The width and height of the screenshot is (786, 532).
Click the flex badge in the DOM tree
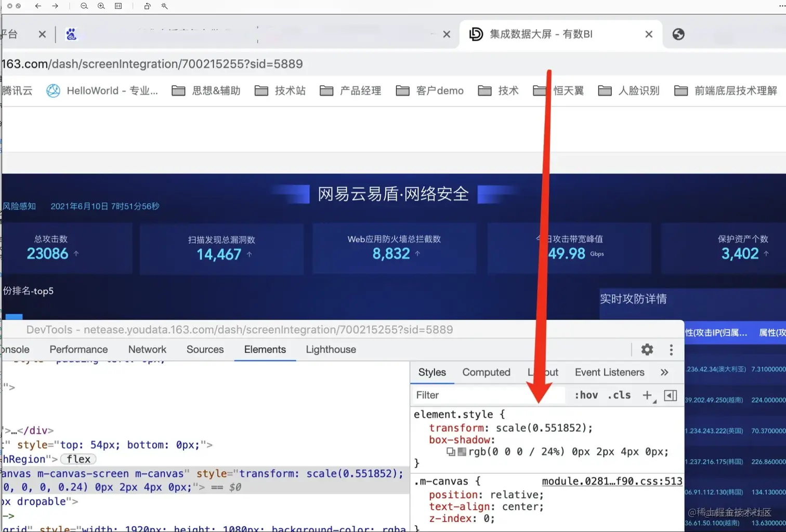coord(78,459)
